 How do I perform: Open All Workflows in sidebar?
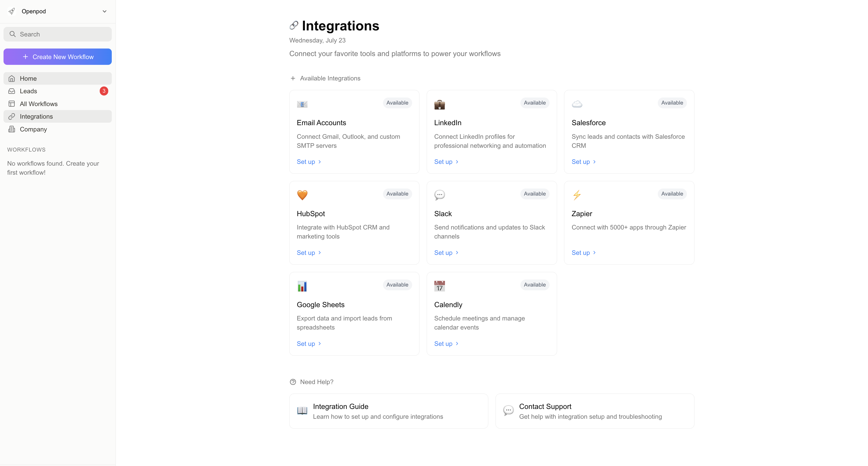pyautogui.click(x=38, y=104)
